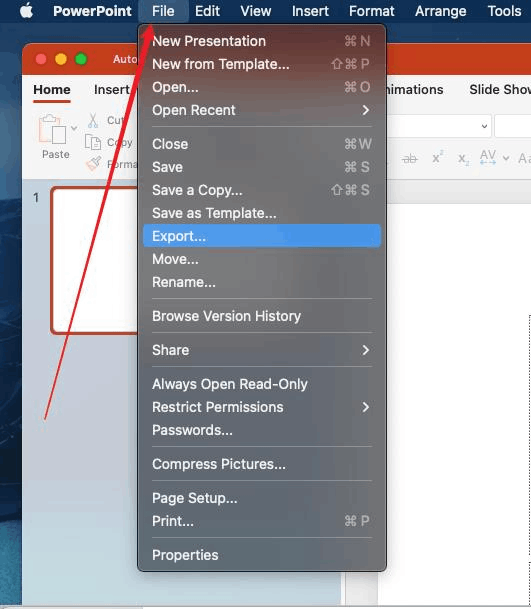Select the Open... menu item
This screenshot has height=609, width=531.
click(x=261, y=87)
